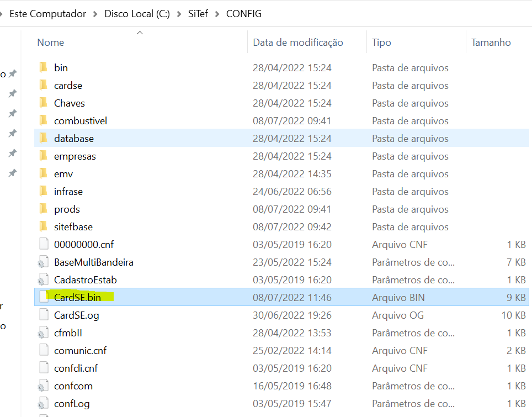
Task: Click the 00000000.cnf file icon
Action: click(44, 244)
